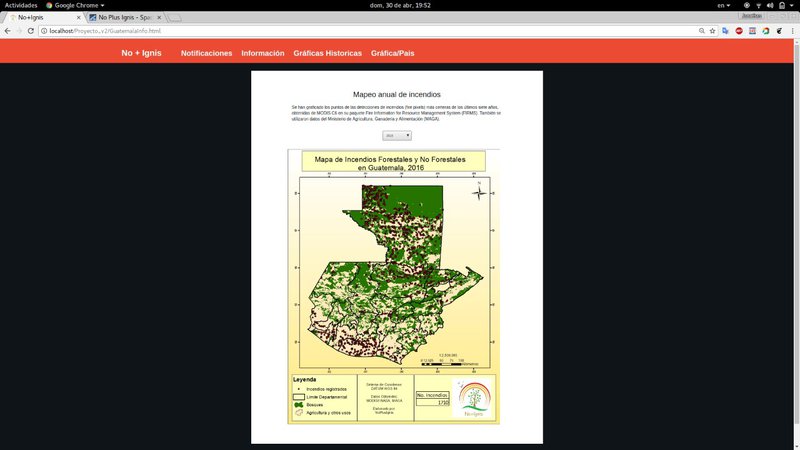Open a new browser tab
This screenshot has width=800, height=450.
[175, 18]
